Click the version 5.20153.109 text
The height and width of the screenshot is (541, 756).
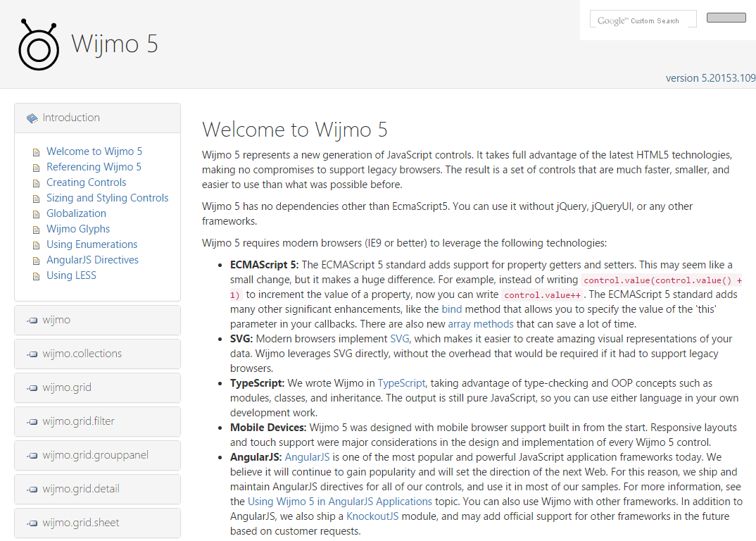710,78
